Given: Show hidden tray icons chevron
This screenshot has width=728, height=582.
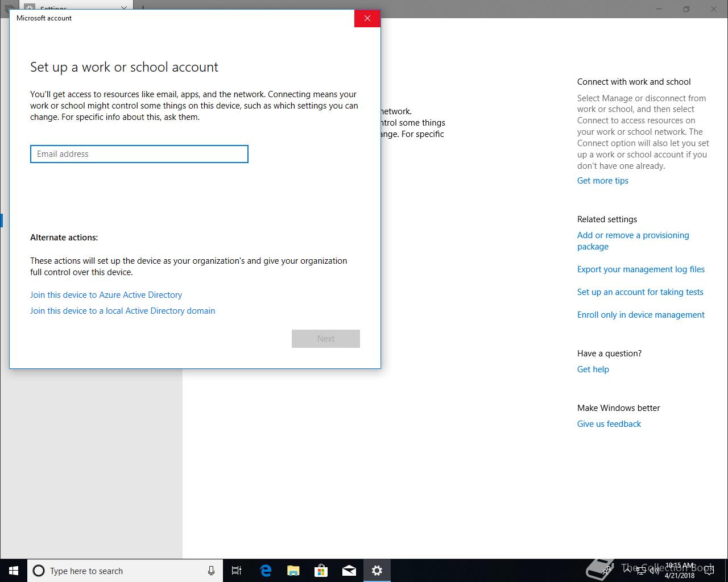Looking at the screenshot, I should [x=627, y=571].
